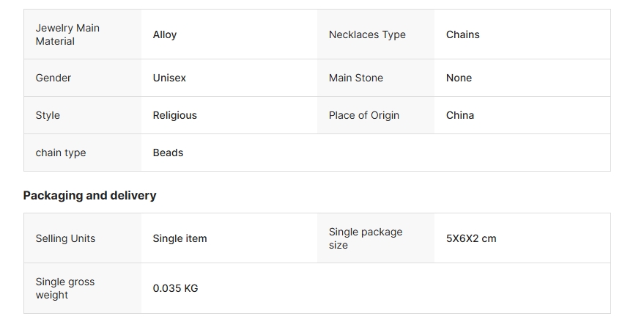
Task: Select the Single item value
Action: click(179, 238)
